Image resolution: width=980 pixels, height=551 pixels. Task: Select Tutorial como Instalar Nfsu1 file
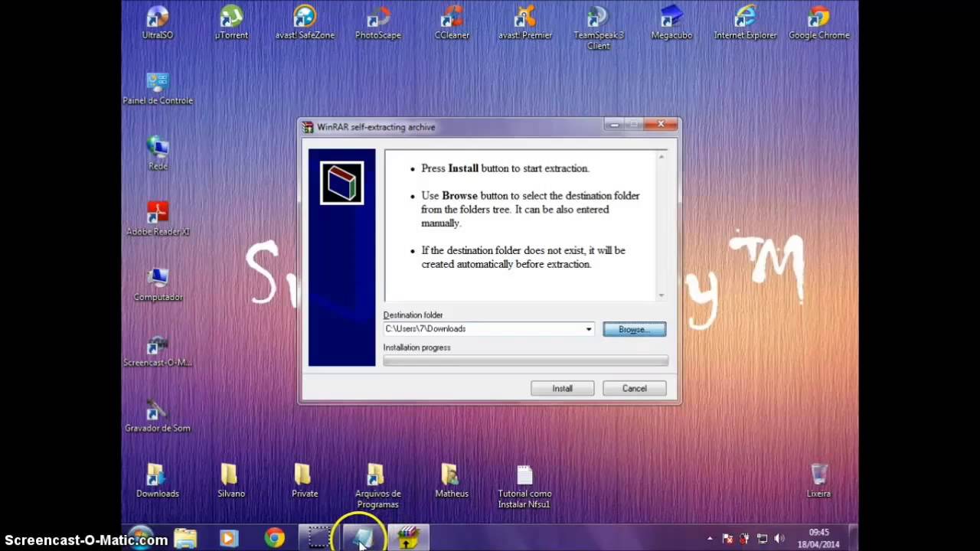[x=524, y=487]
